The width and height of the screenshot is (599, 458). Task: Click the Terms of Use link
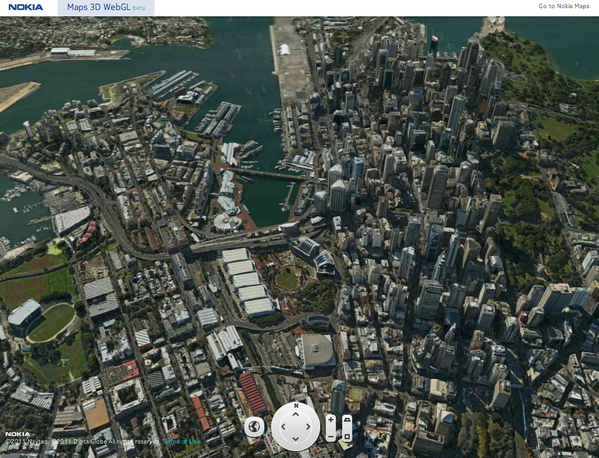coord(181,442)
